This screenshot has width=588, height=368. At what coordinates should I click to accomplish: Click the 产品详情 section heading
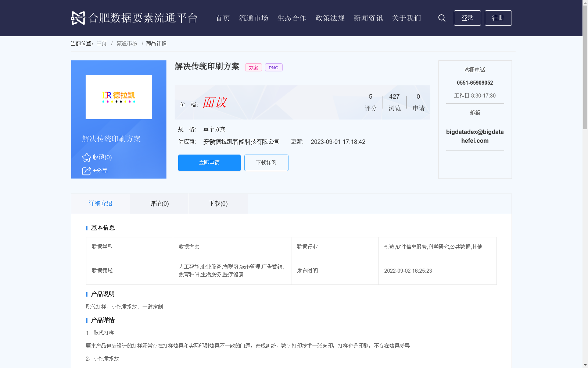103,320
